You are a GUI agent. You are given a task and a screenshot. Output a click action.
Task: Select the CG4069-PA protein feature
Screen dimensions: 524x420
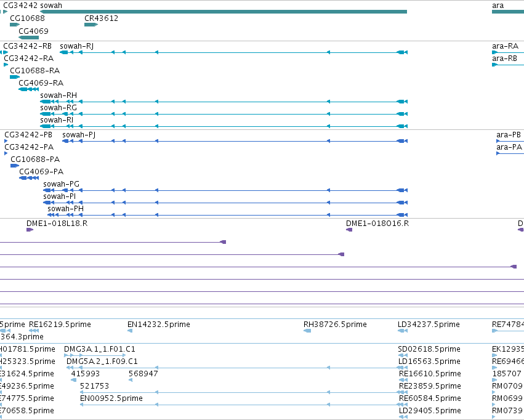click(29, 178)
